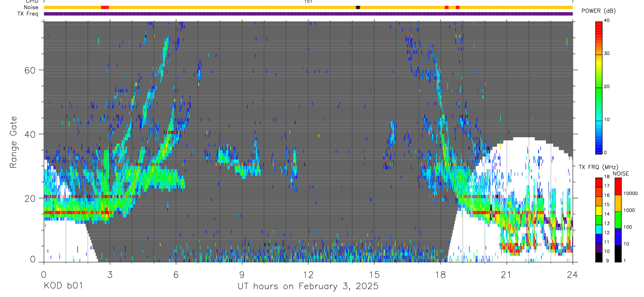The width and height of the screenshot is (644, 297).
Task: Select the 40 tick on power scale
Action: click(x=607, y=20)
